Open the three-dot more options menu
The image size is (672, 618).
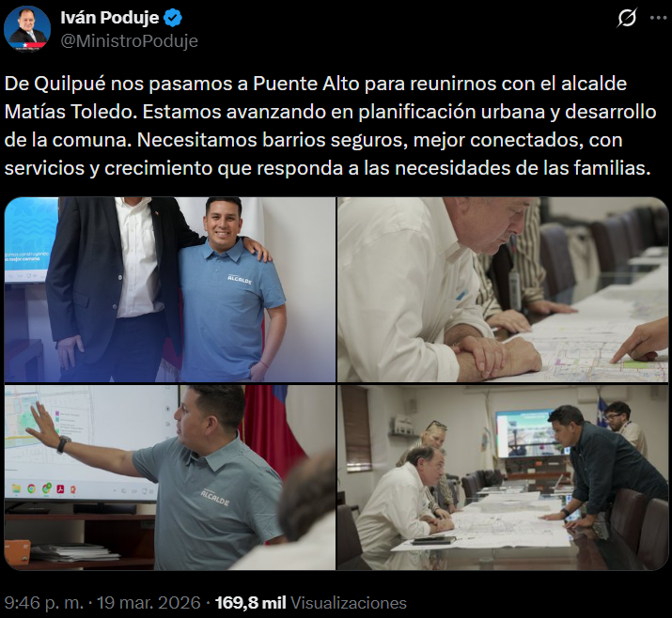tap(658, 18)
